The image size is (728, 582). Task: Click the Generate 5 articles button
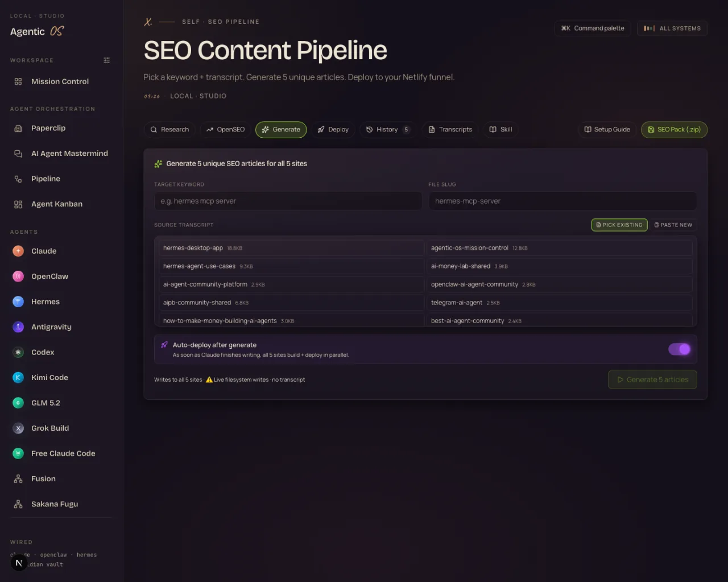coord(652,379)
